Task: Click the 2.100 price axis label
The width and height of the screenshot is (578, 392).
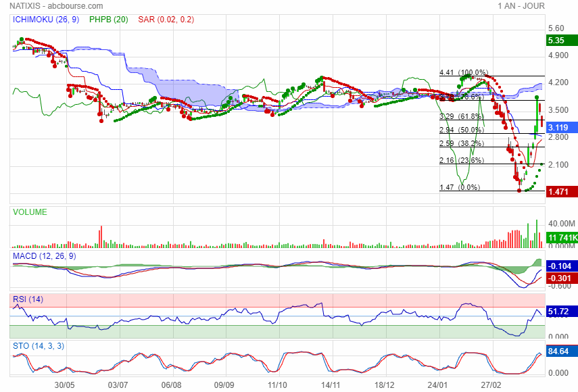Action: click(558, 165)
